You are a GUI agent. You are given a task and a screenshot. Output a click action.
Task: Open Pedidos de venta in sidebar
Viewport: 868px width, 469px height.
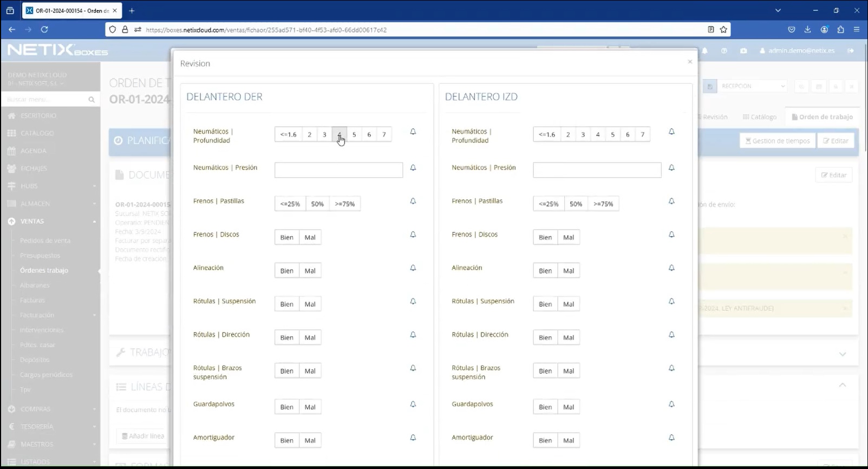[x=45, y=240]
